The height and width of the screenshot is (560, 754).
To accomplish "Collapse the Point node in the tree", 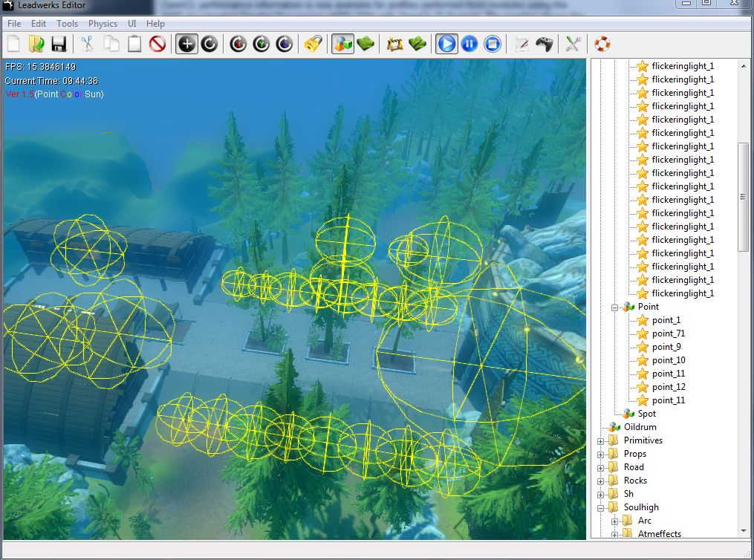I will pos(614,307).
